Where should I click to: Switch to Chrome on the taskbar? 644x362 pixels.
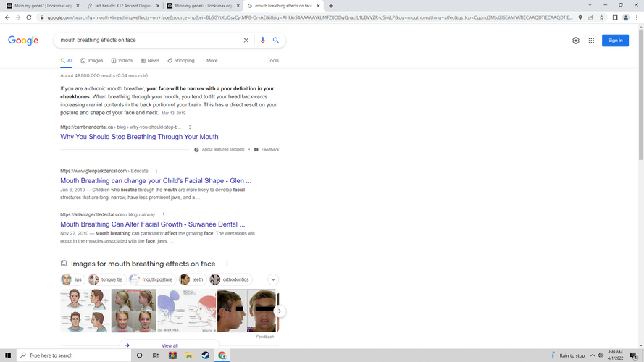click(222, 355)
